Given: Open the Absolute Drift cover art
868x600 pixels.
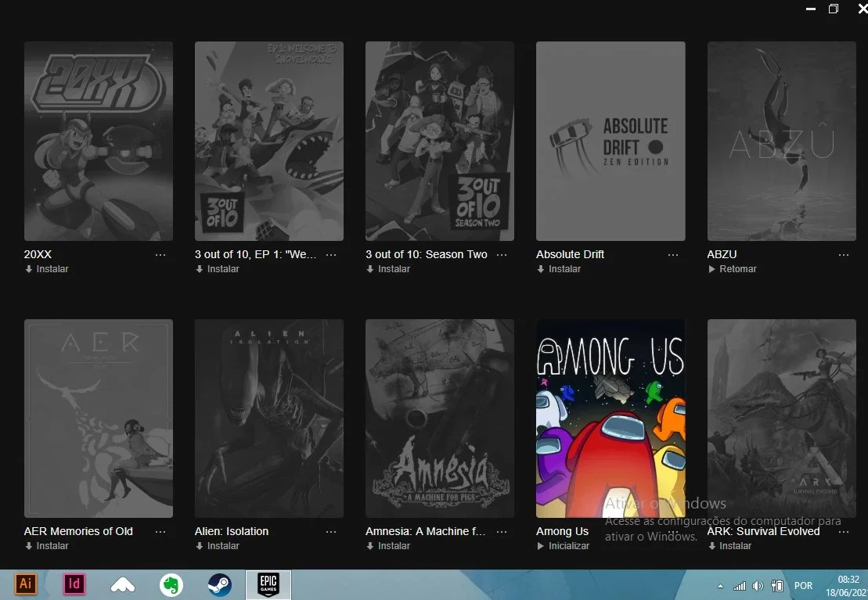Looking at the screenshot, I should click(610, 141).
